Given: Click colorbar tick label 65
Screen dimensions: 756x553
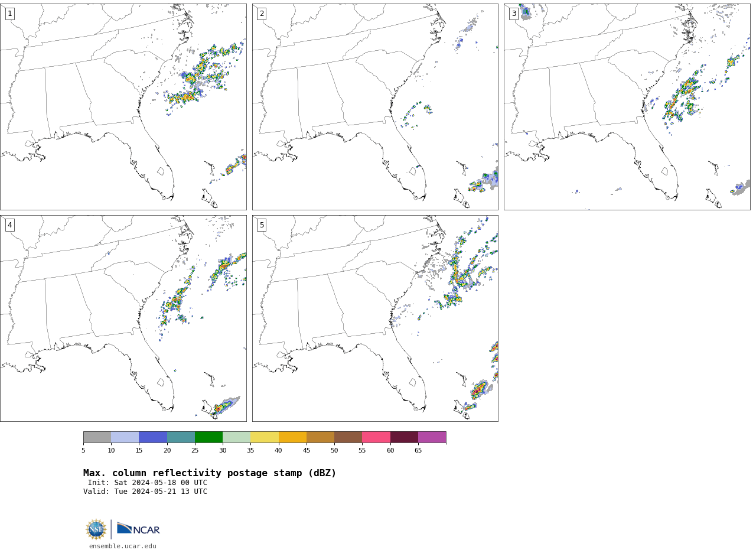Looking at the screenshot, I should [418, 450].
